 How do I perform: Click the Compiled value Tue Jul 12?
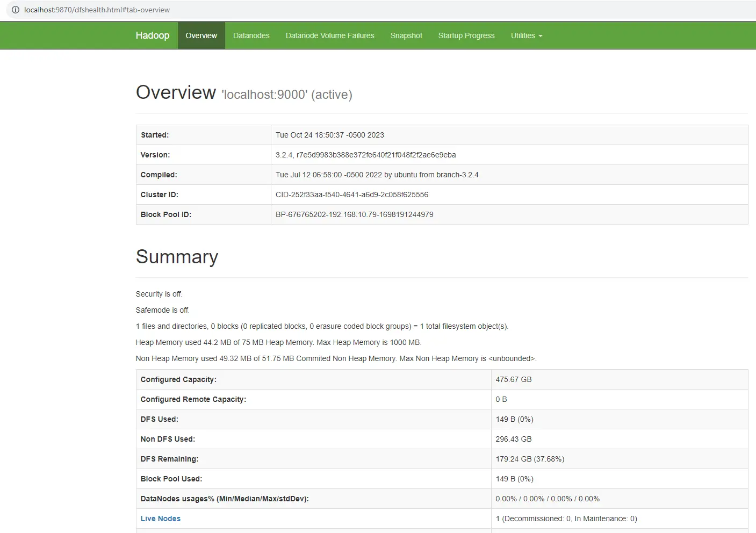tap(377, 175)
